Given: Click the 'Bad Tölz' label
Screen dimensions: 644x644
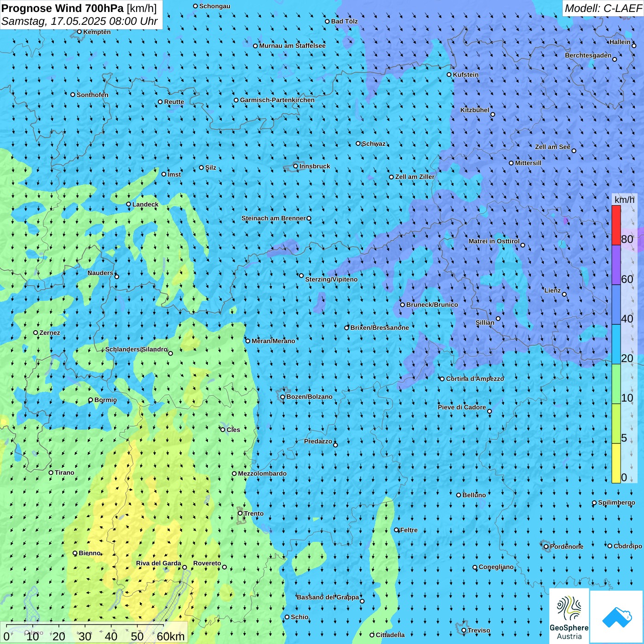Looking at the screenshot, I should point(345,21).
